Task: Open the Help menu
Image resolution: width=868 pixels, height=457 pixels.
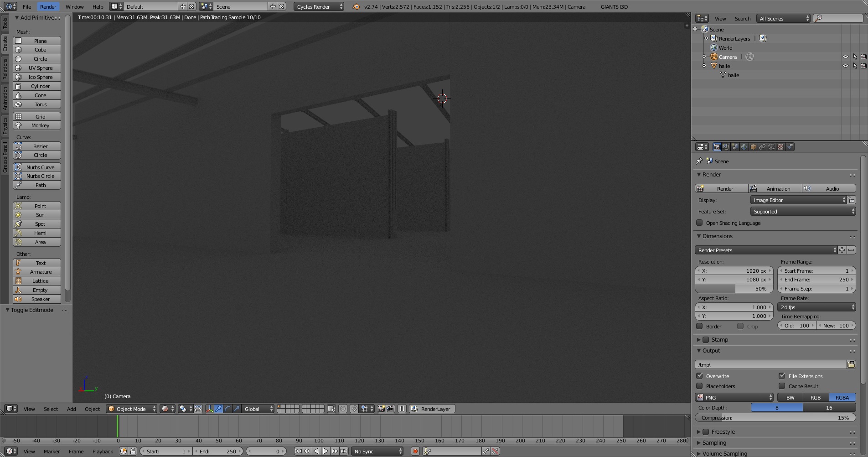Action: (x=98, y=6)
